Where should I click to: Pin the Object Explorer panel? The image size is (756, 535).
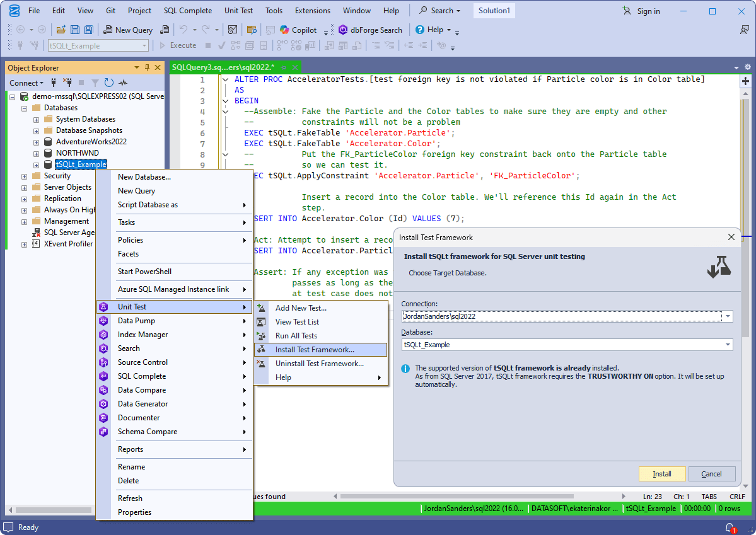(147, 67)
